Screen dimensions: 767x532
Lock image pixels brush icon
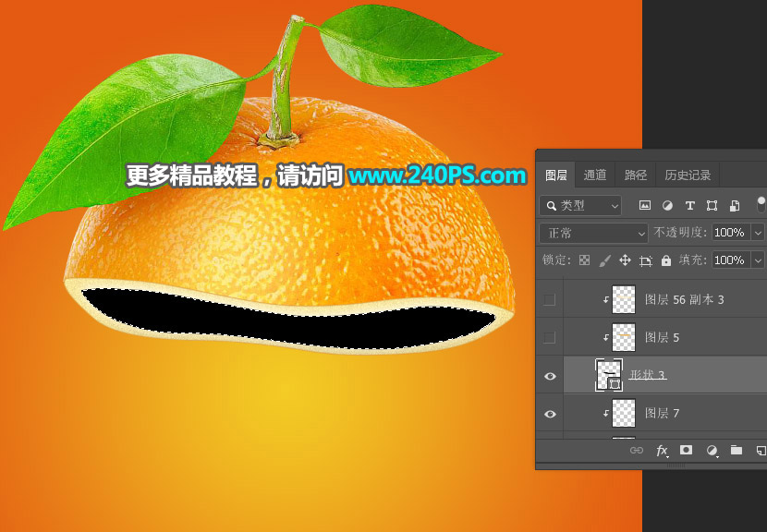(x=604, y=260)
